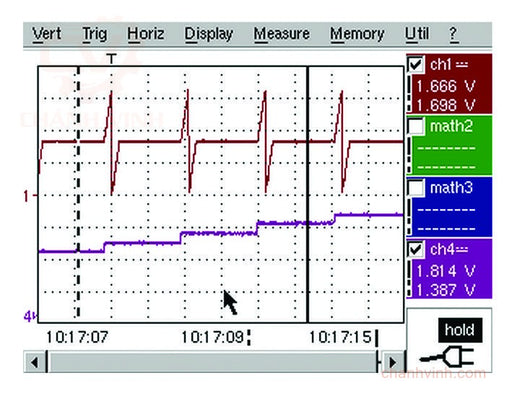
Task: Click the dashed vertical cursor line
Action: 78,193
